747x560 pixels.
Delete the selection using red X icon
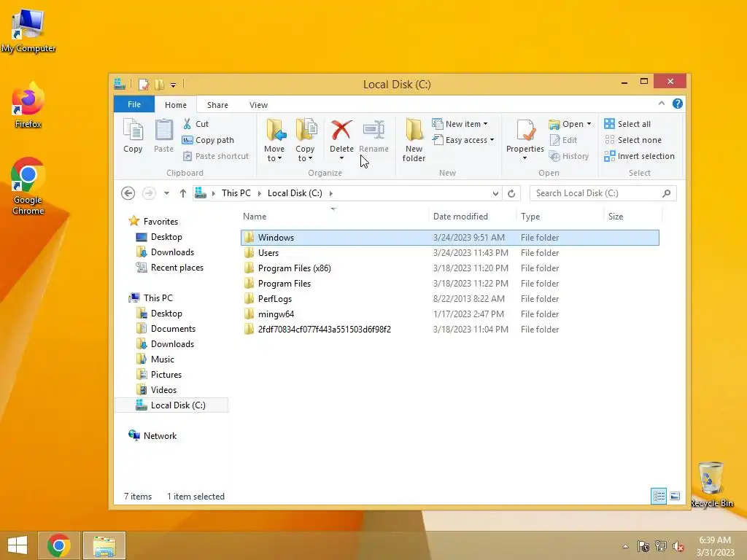pos(341,130)
